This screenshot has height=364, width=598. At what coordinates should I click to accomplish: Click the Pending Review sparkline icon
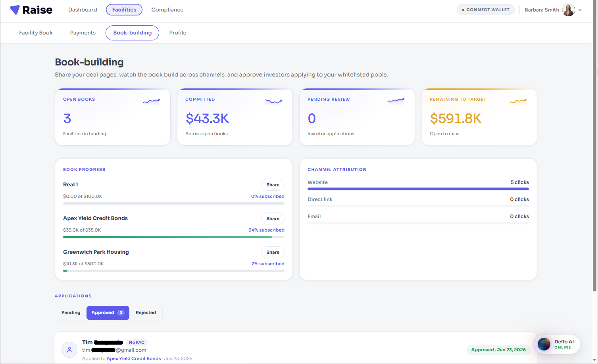[396, 101]
